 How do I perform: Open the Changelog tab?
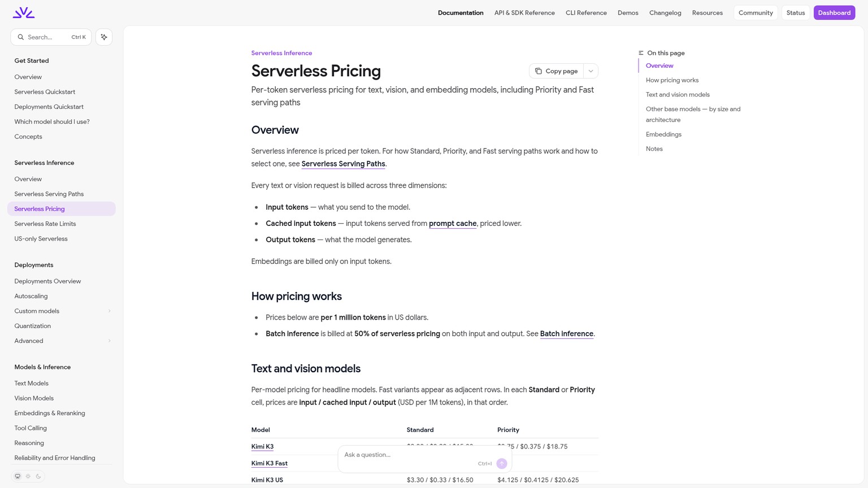[665, 12]
